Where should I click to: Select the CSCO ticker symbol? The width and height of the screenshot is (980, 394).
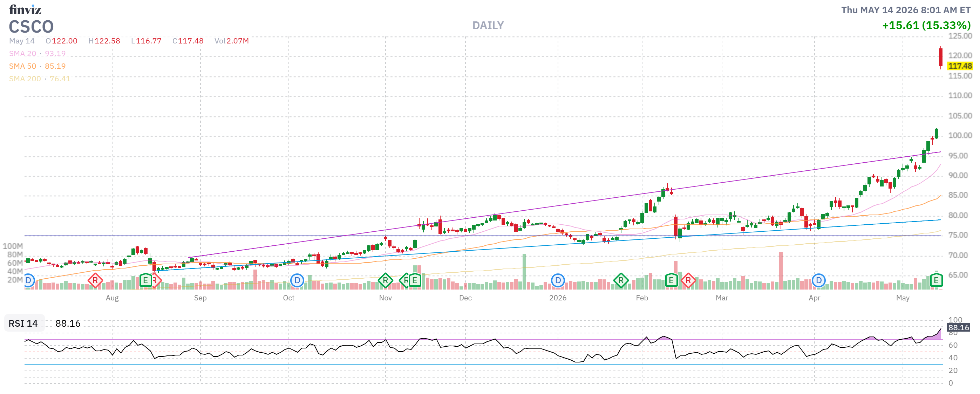[x=31, y=27]
